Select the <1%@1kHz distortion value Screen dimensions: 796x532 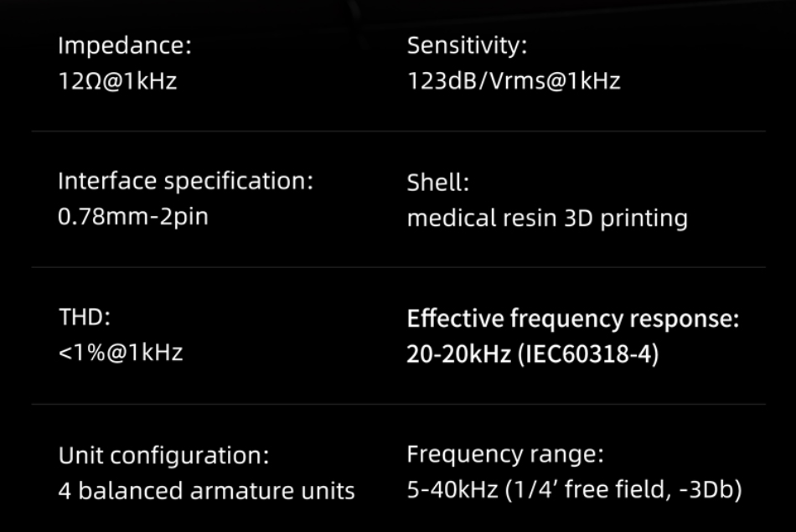[x=121, y=354]
